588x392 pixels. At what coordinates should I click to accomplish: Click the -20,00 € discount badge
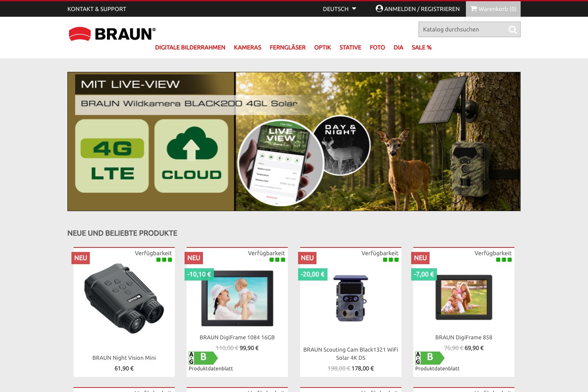313,274
